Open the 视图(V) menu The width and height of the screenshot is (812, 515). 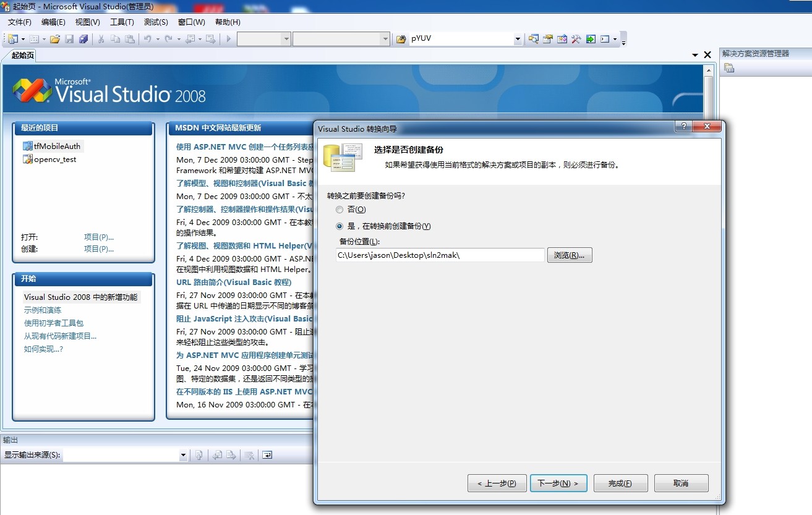pyautogui.click(x=88, y=22)
